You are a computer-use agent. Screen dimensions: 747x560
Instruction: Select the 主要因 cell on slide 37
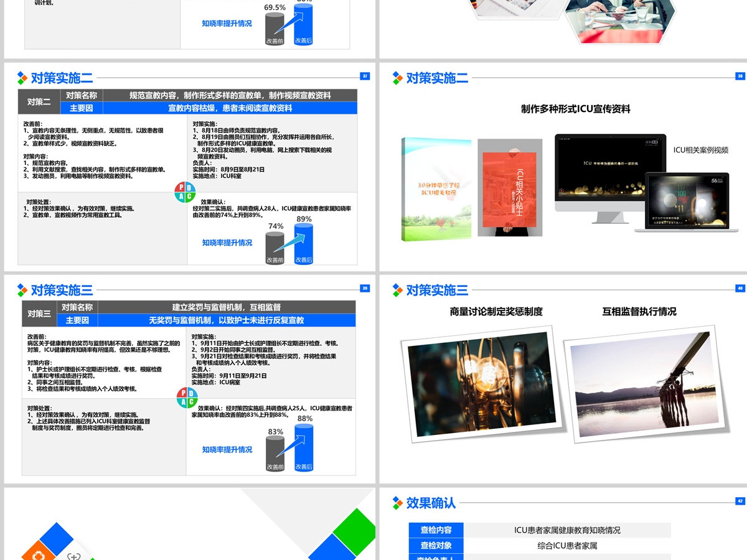pos(82,108)
